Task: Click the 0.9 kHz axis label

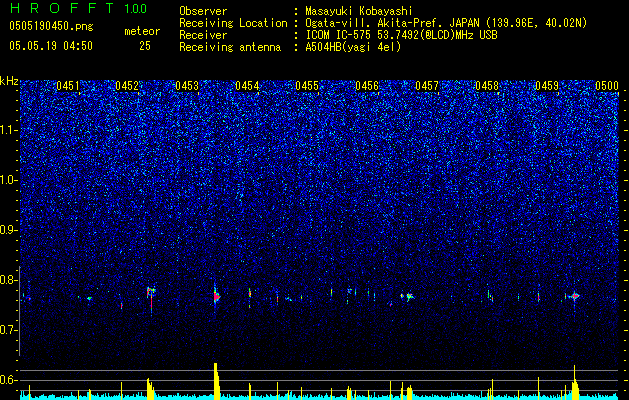Action: pyautogui.click(x=9, y=230)
